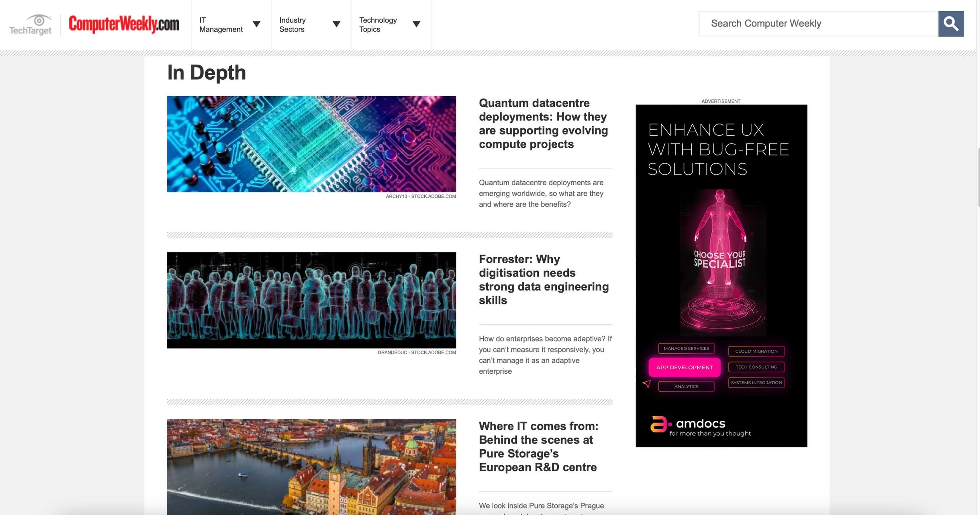Open Forrester digitisation data engineering headline

pos(544,280)
